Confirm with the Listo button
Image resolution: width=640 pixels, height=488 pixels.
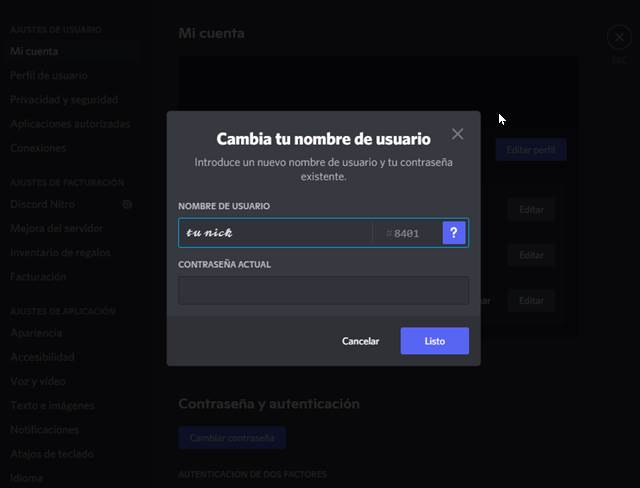[x=435, y=341]
